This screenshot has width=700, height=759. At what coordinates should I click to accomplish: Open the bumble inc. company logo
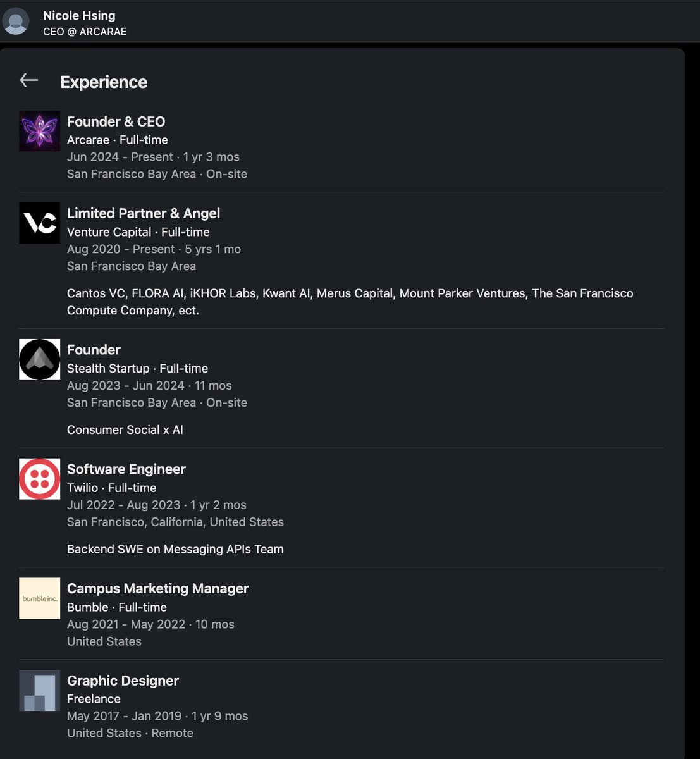click(39, 598)
